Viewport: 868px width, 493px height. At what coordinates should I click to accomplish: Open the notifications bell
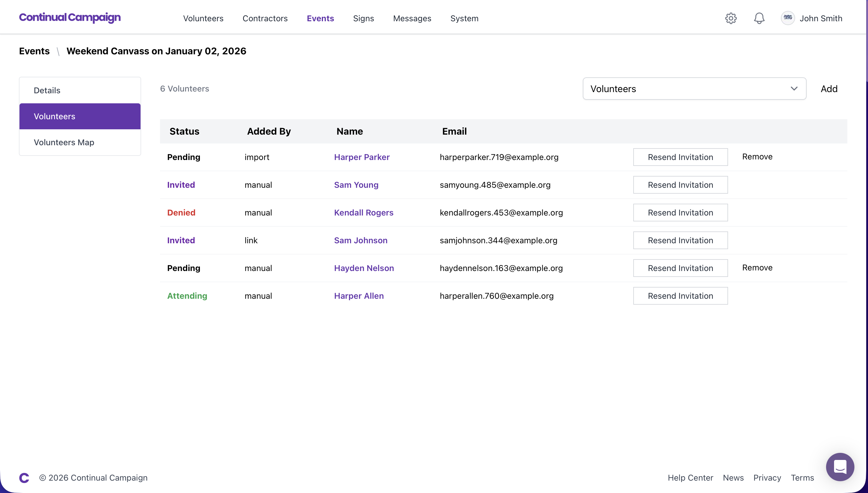759,18
